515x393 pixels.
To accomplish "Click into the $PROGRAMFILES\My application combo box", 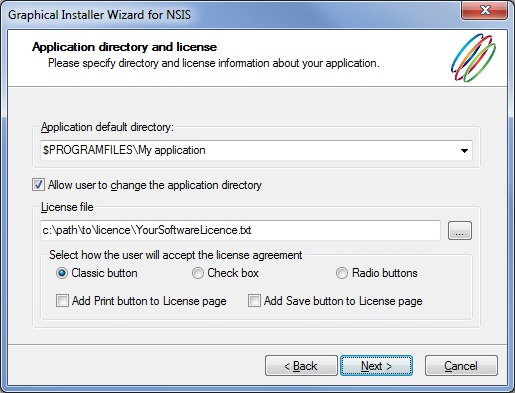I will 256,150.
